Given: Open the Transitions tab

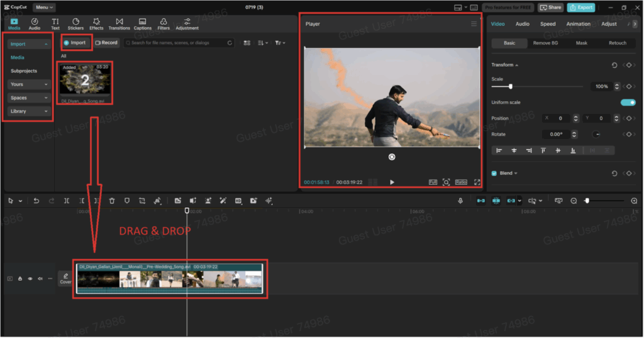Looking at the screenshot, I should click(x=119, y=25).
